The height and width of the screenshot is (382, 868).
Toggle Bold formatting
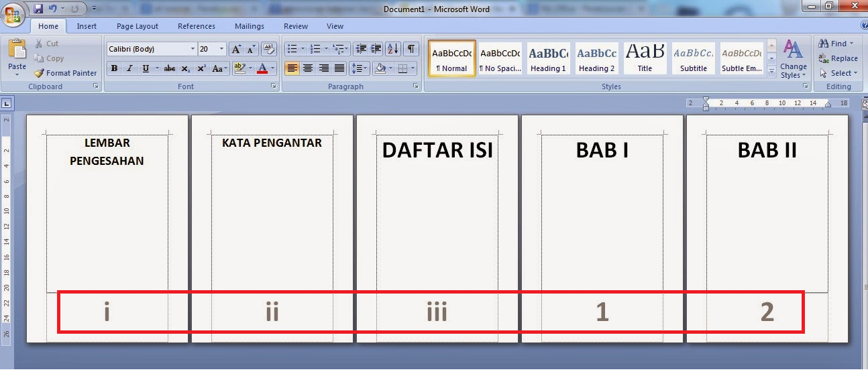(x=114, y=68)
